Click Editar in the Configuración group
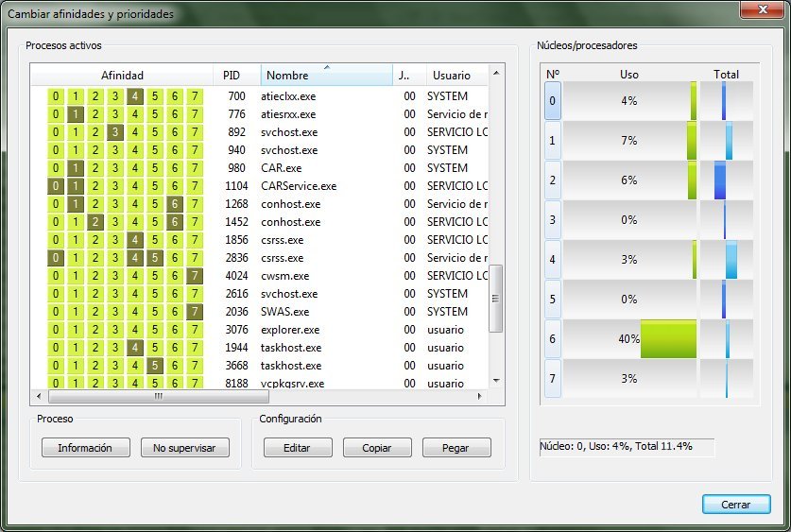791x532 pixels. pyautogui.click(x=296, y=448)
